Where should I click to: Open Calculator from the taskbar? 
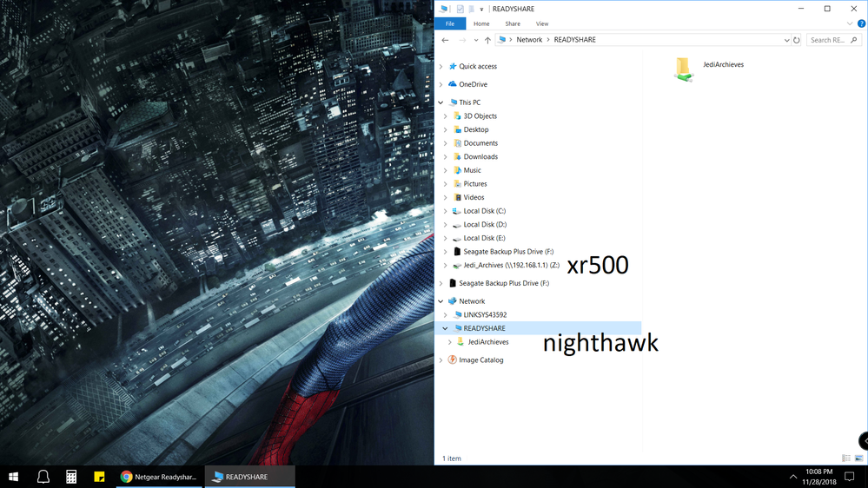click(71, 477)
